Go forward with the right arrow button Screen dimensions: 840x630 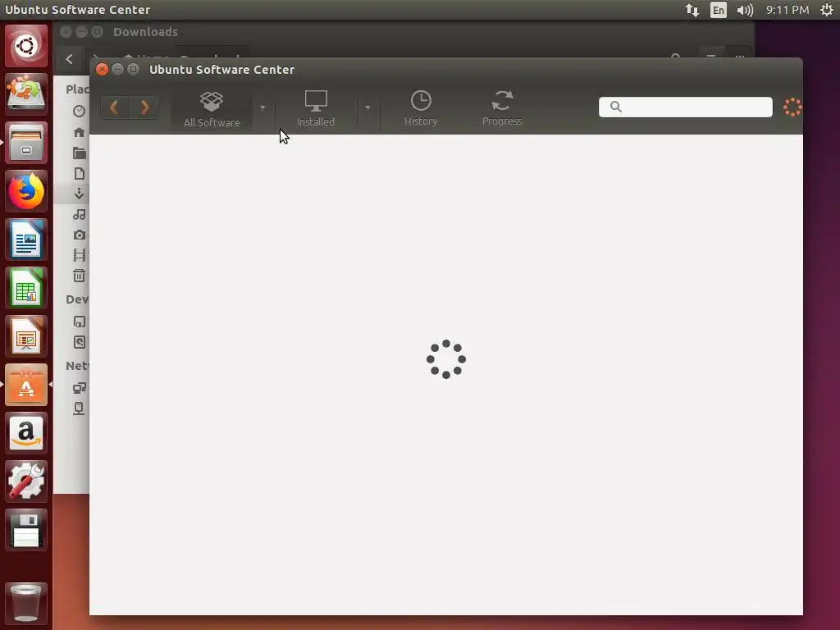pos(144,107)
